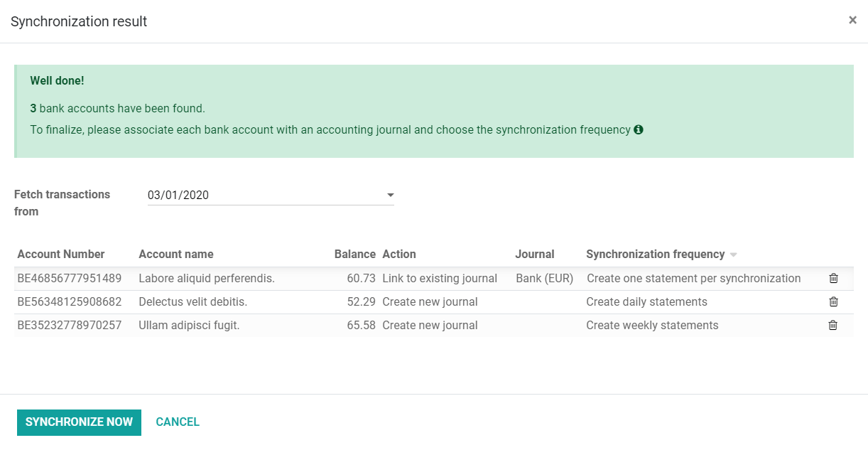Sort by Action column header

(399, 254)
